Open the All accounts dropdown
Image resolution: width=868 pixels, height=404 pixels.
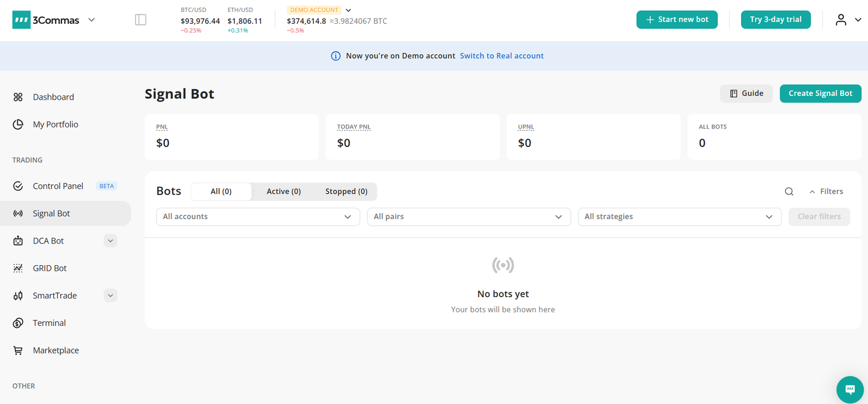(x=258, y=216)
